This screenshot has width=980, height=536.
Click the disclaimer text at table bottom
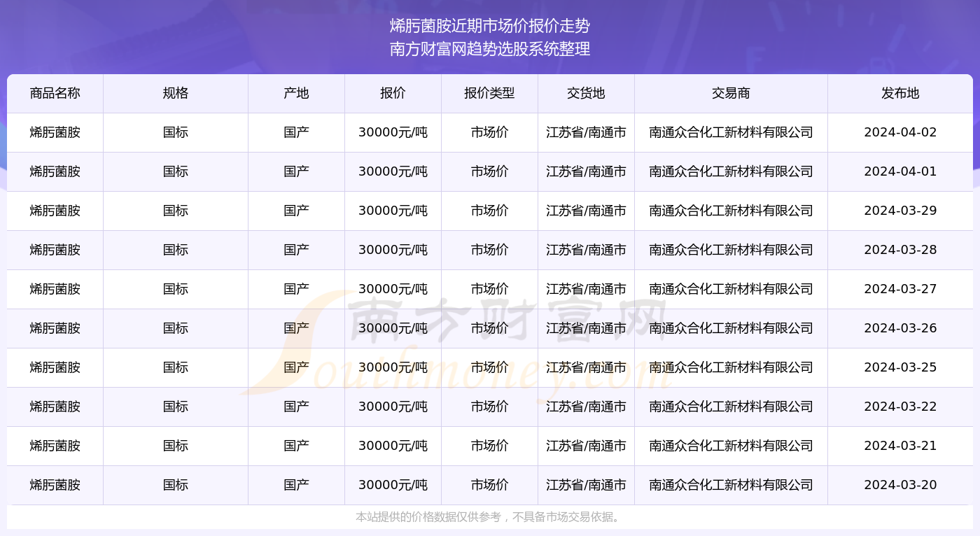(489, 517)
